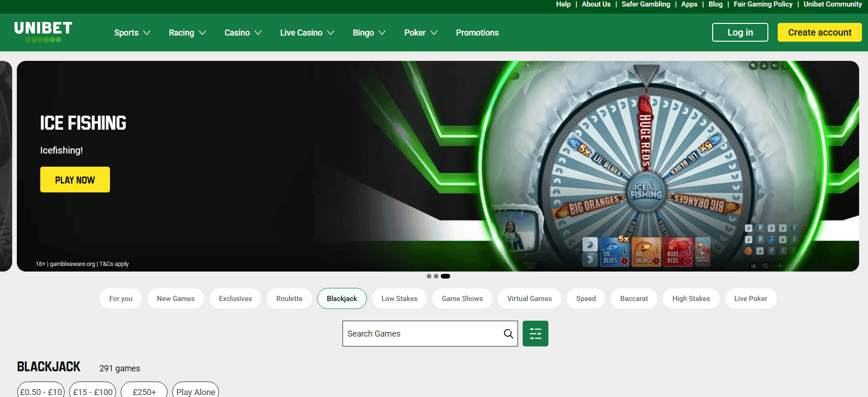Viewport: 868px width, 397px height.
Task: Click the Log in button
Action: 740,32
